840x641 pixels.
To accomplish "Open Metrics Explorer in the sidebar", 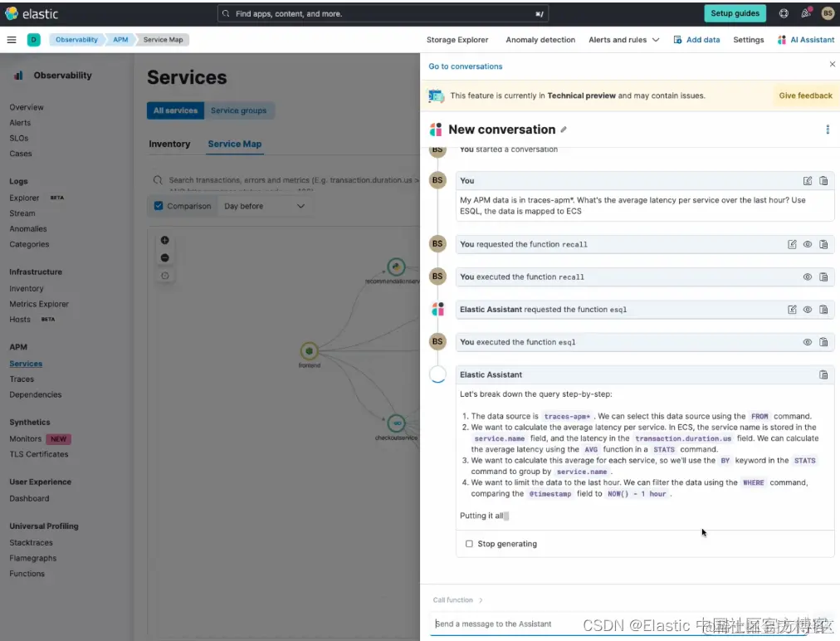I will click(x=39, y=305).
